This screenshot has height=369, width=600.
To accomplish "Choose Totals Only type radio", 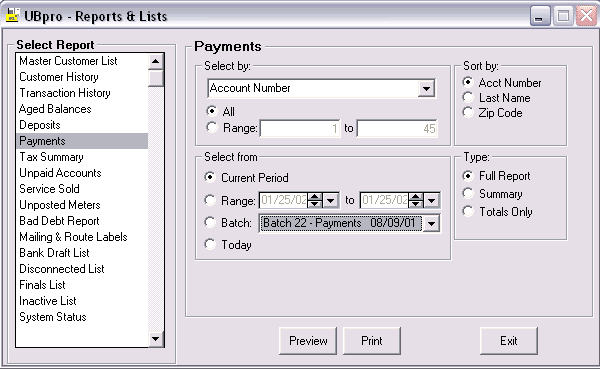I will pos(468,211).
